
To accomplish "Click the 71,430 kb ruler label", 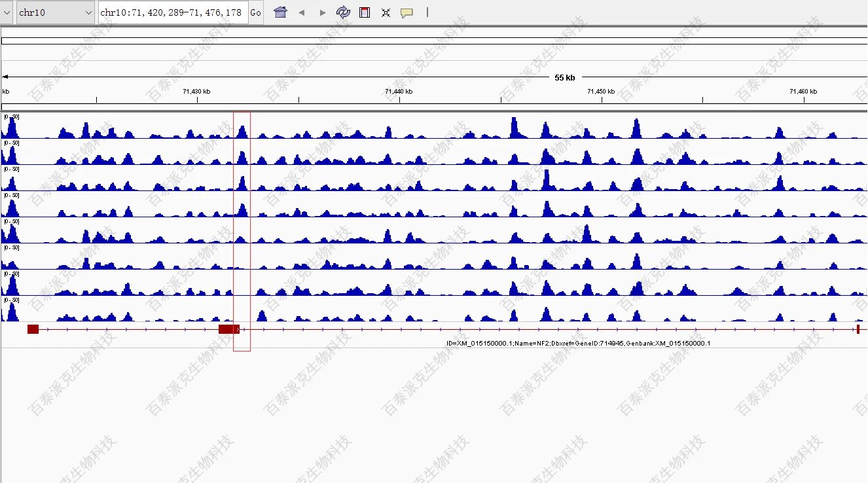I will [197, 92].
